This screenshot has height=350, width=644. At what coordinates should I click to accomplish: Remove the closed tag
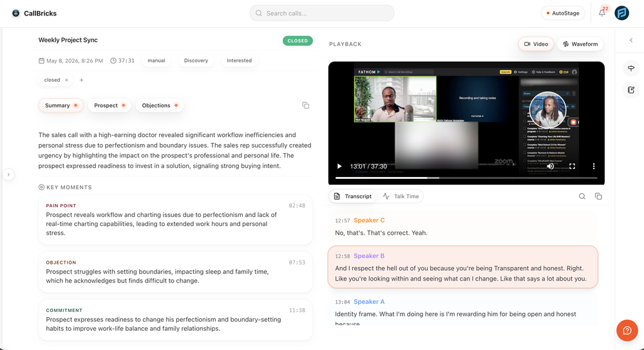[x=66, y=80]
